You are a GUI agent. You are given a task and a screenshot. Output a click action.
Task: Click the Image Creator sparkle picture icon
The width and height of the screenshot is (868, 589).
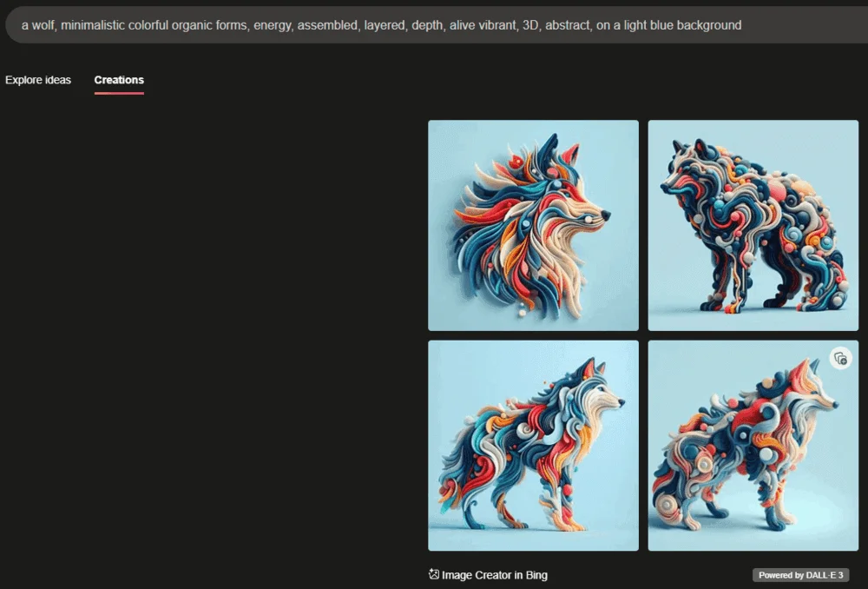[x=434, y=574]
